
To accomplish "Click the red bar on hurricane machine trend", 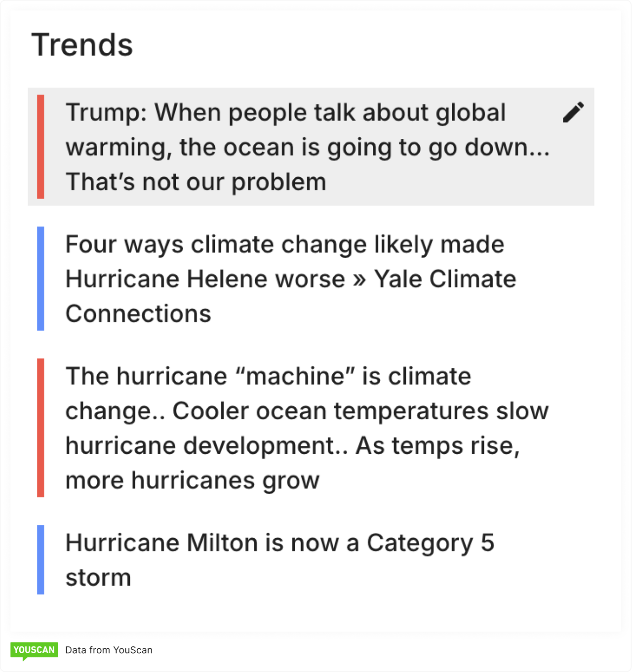I will click(x=40, y=428).
